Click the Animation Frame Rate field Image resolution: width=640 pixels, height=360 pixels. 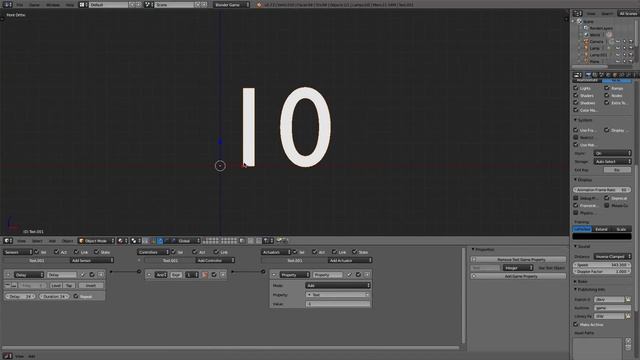[602, 190]
